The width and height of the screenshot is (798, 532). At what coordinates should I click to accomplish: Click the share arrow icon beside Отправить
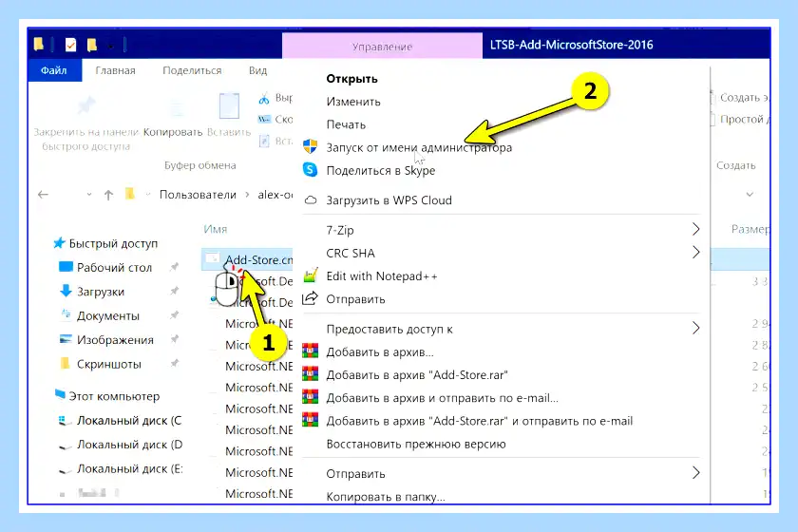[310, 297]
